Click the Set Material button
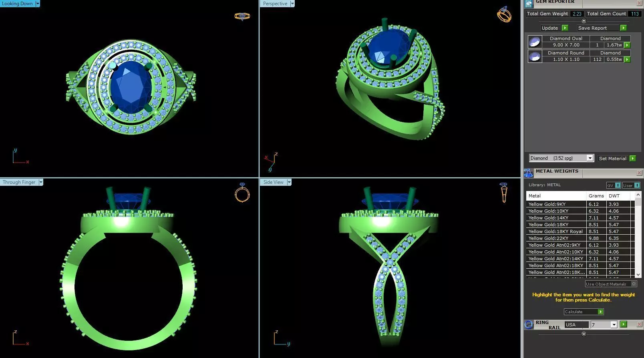This screenshot has height=358, width=644. click(613, 159)
